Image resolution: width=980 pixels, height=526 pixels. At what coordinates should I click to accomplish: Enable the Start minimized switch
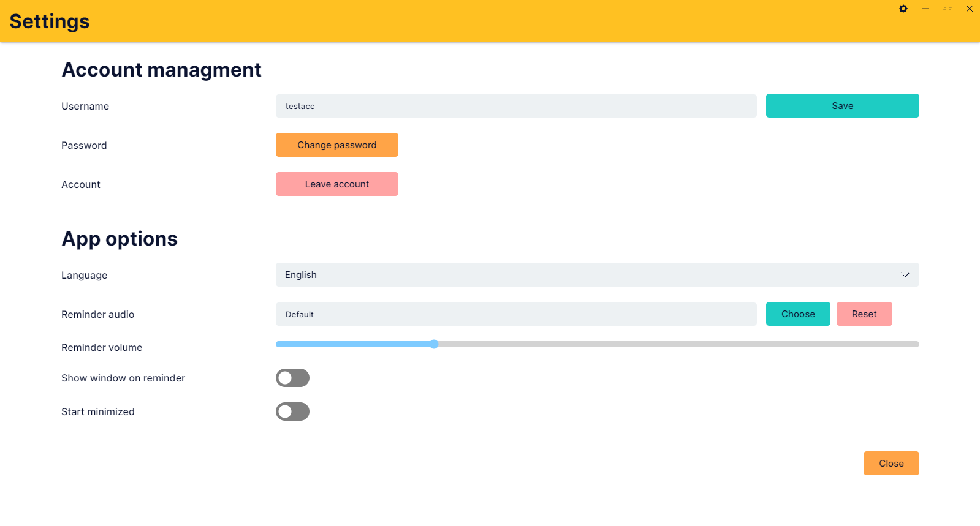(x=292, y=411)
